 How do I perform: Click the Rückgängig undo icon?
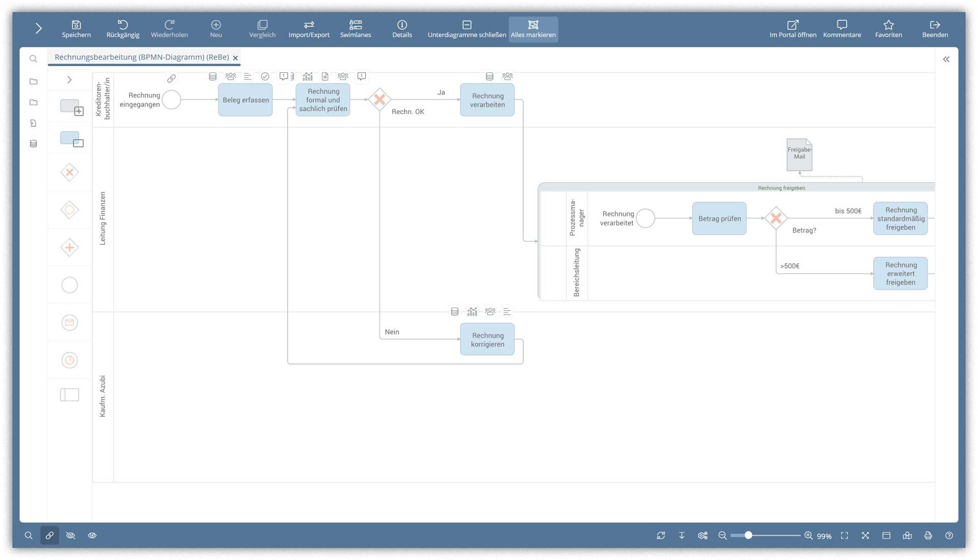point(123,25)
